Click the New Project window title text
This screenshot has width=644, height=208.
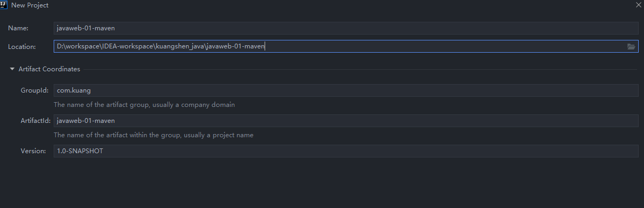(x=30, y=5)
